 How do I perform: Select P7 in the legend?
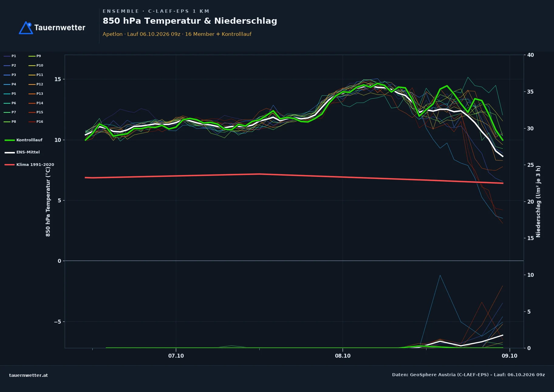click(10, 112)
